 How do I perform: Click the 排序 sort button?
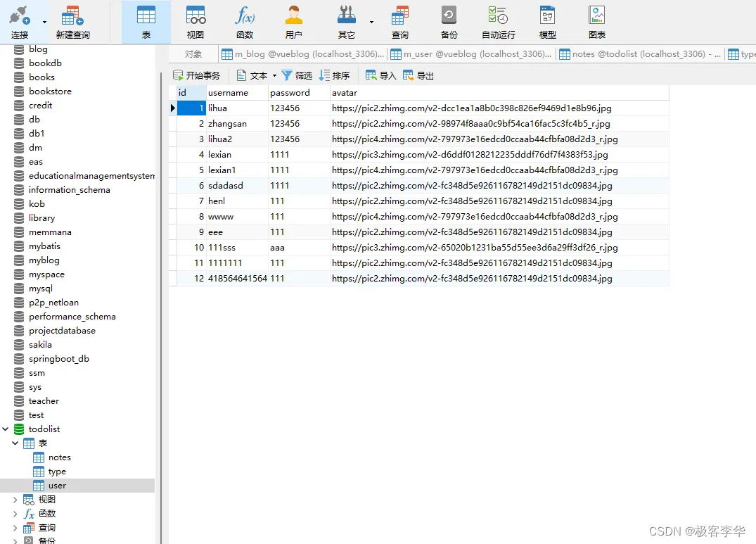(334, 75)
